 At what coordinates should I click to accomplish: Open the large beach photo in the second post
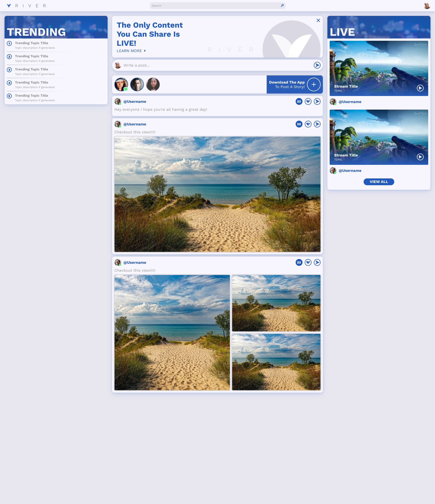(x=217, y=194)
